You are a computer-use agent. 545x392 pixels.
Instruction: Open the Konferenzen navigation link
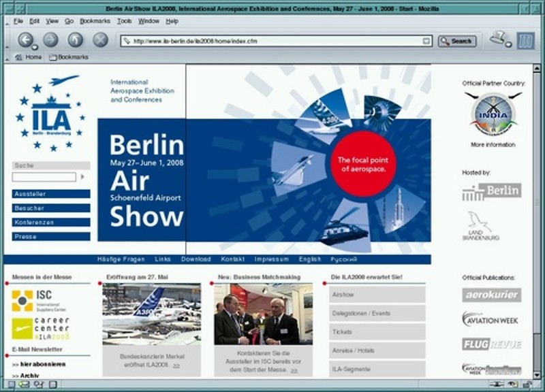(51, 223)
